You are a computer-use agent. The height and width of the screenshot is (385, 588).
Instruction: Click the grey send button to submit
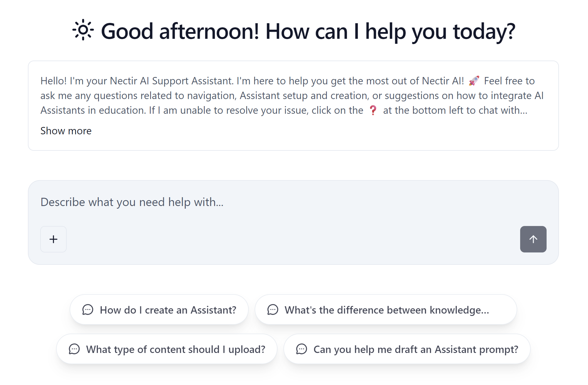coord(533,239)
